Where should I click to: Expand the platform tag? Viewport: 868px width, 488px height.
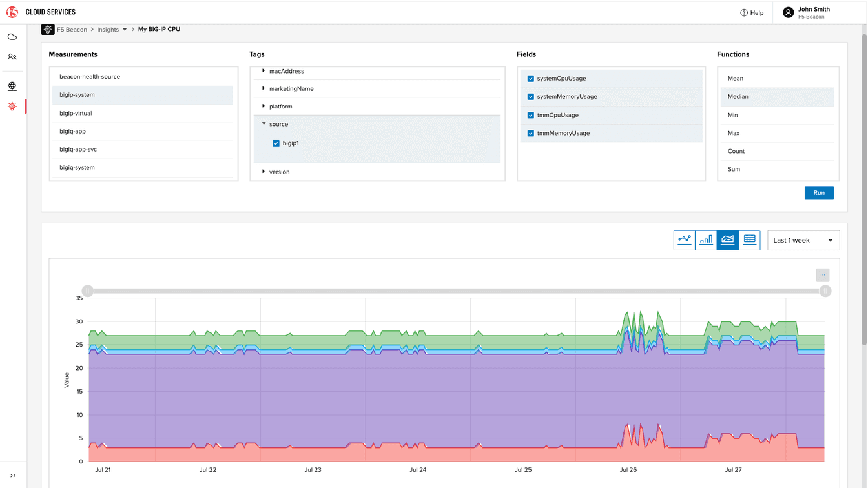click(263, 106)
